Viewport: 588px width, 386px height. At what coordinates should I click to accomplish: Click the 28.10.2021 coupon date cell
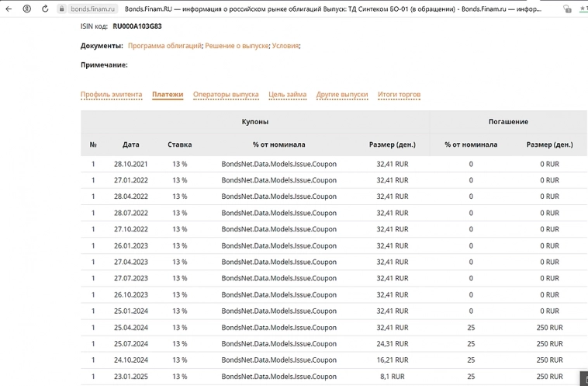[130, 165]
